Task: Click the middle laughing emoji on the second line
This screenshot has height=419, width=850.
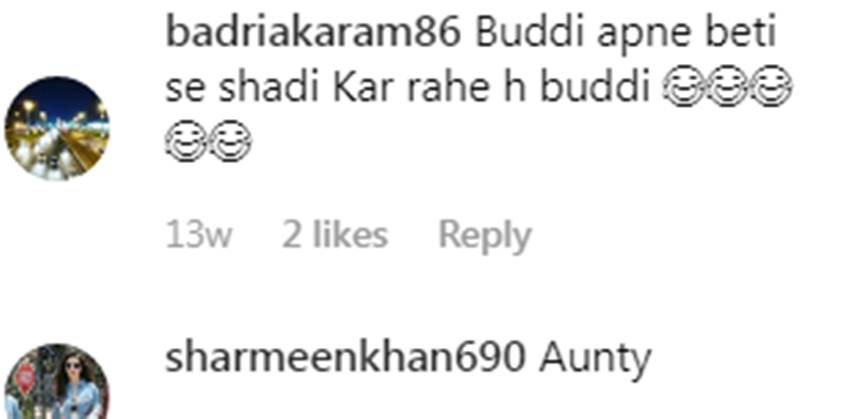Action: 727,86
